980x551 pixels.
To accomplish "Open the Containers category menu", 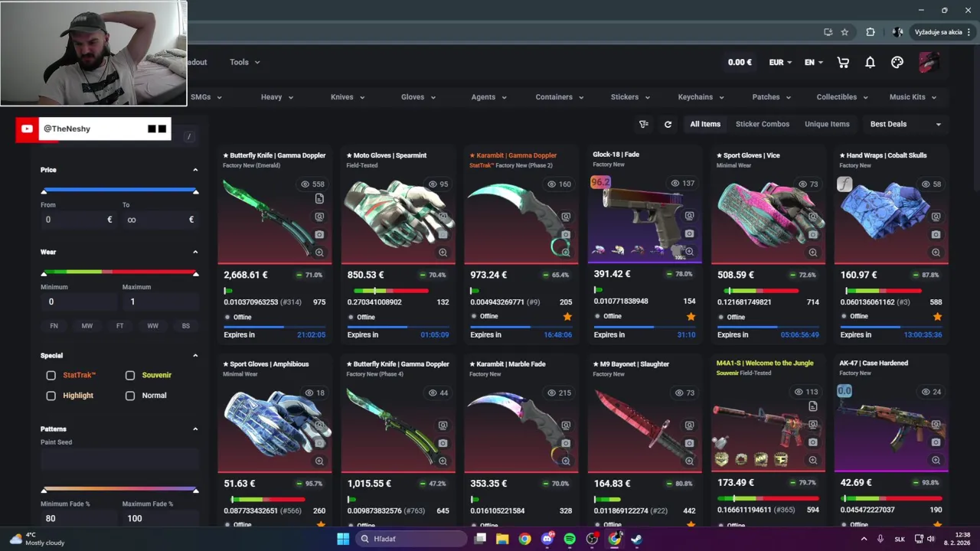I will click(x=559, y=97).
